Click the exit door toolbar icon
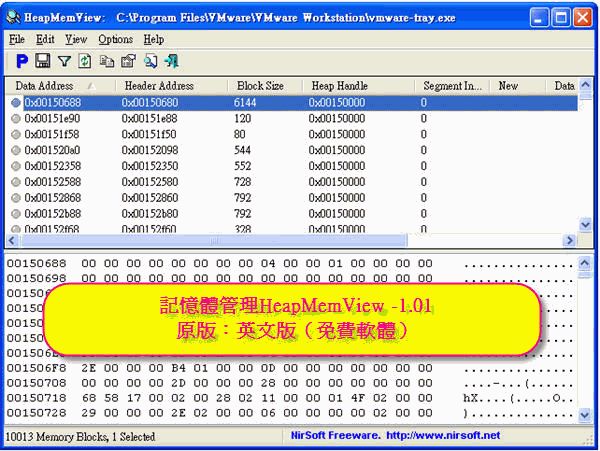600x451 pixels. point(171,61)
